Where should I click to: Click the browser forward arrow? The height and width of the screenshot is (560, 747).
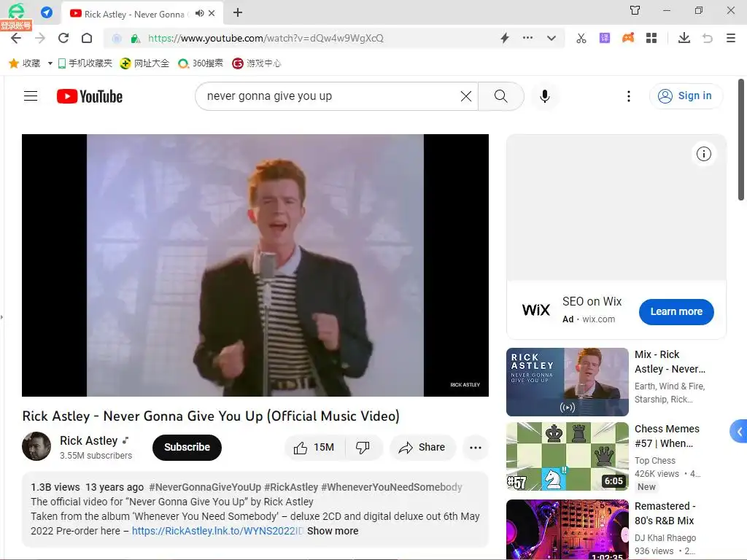(40, 38)
